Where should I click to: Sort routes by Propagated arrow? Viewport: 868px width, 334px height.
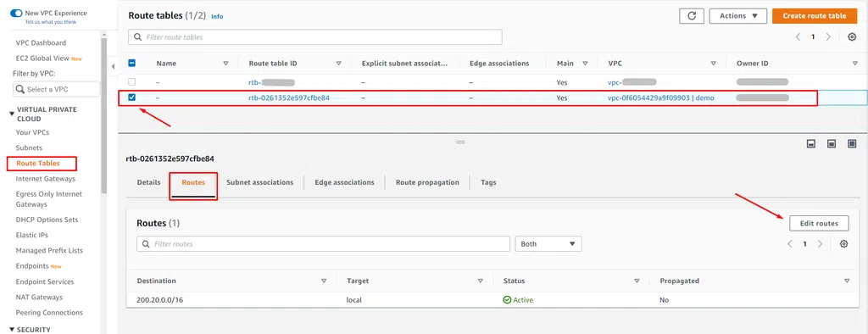pyautogui.click(x=847, y=281)
